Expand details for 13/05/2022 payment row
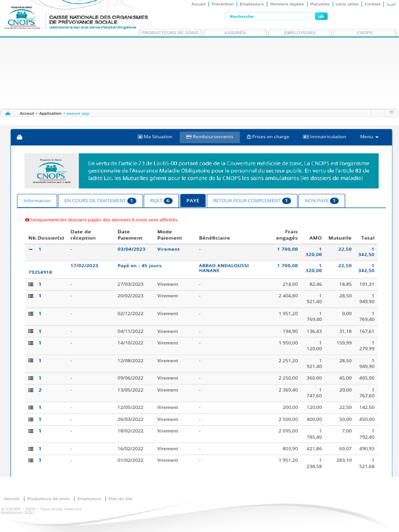The width and height of the screenshot is (399, 532). tap(31, 390)
